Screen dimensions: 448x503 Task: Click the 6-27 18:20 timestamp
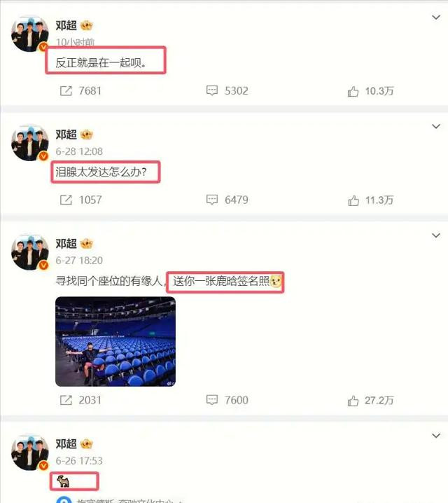tap(79, 261)
